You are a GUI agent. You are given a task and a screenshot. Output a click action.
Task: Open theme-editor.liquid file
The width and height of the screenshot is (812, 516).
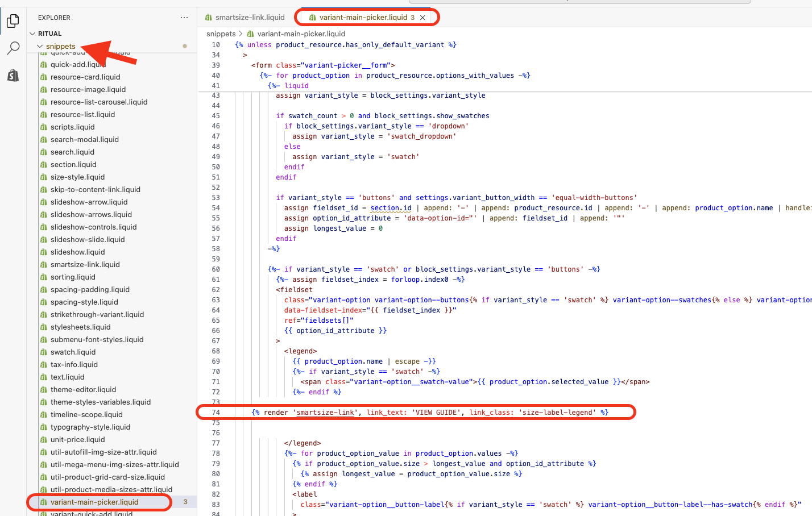pyautogui.click(x=83, y=390)
